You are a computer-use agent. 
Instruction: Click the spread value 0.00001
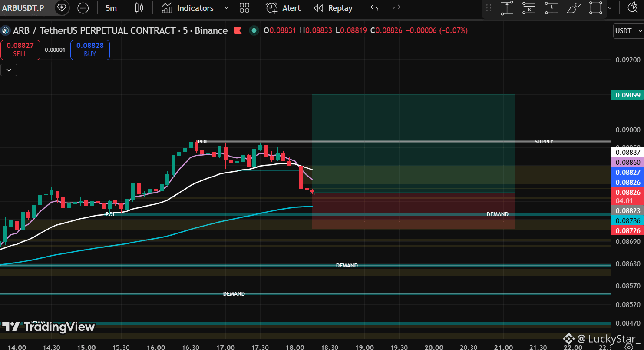[x=55, y=50]
